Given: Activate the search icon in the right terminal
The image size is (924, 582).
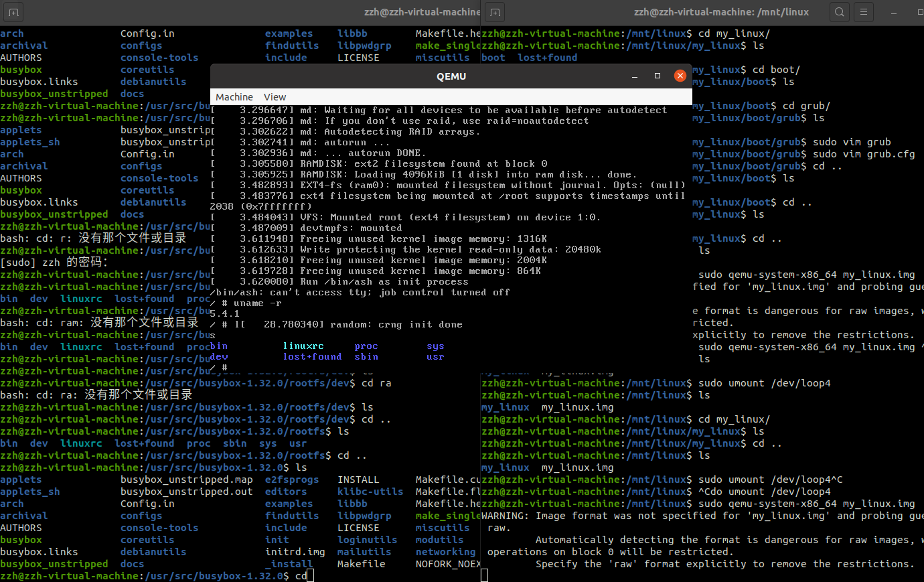Looking at the screenshot, I should pos(839,11).
